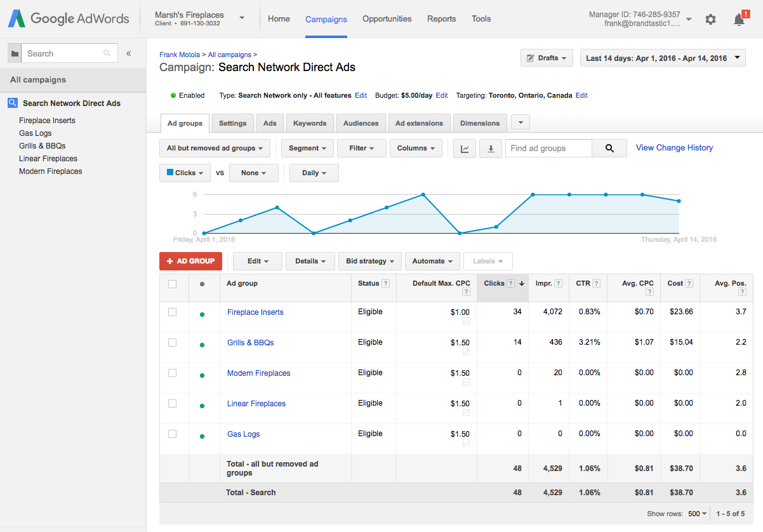763x532 pixels.
Task: Open Default Max. CPC help icon
Action: (466, 292)
